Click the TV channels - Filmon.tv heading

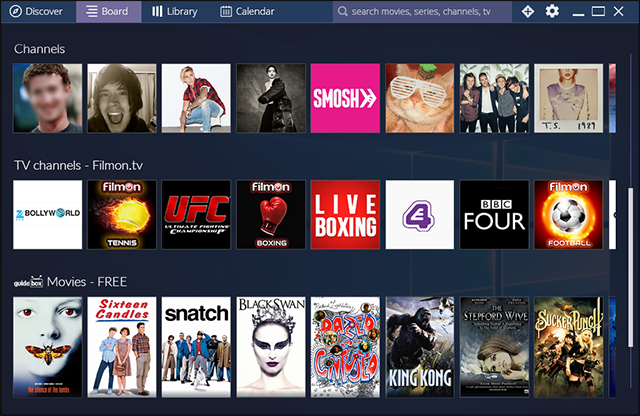78,165
